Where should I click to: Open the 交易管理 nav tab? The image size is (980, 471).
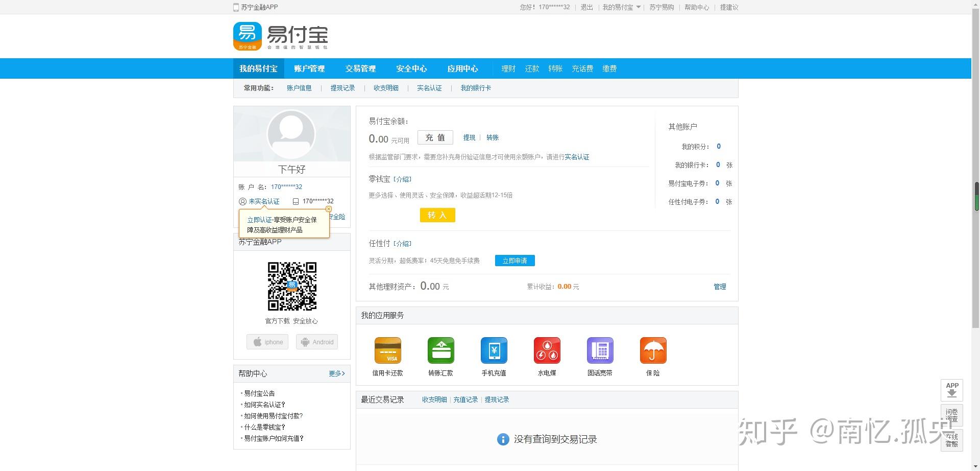(360, 68)
